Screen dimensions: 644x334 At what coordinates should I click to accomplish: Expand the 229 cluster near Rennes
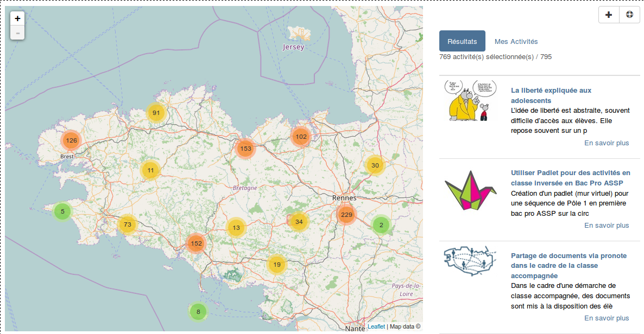[346, 215]
